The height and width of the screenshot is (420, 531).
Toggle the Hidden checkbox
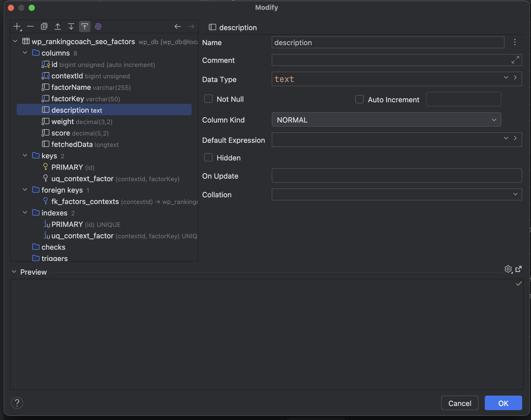(x=208, y=158)
